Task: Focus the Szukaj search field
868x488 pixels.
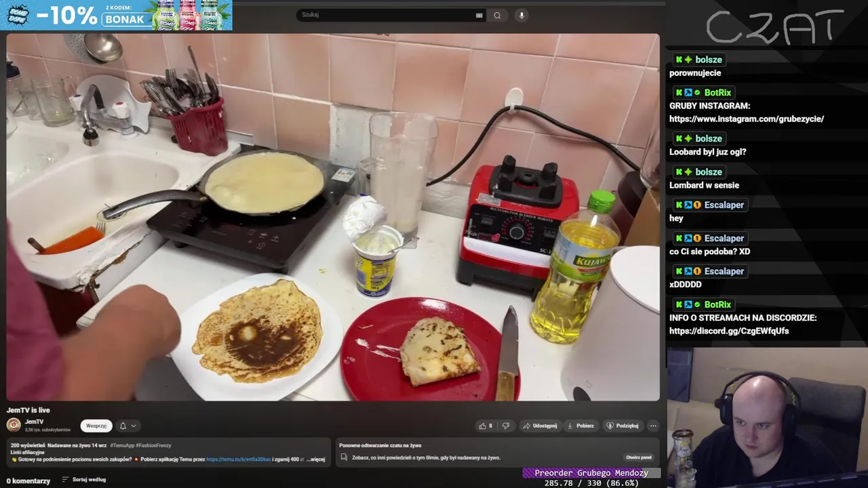Action: point(392,15)
